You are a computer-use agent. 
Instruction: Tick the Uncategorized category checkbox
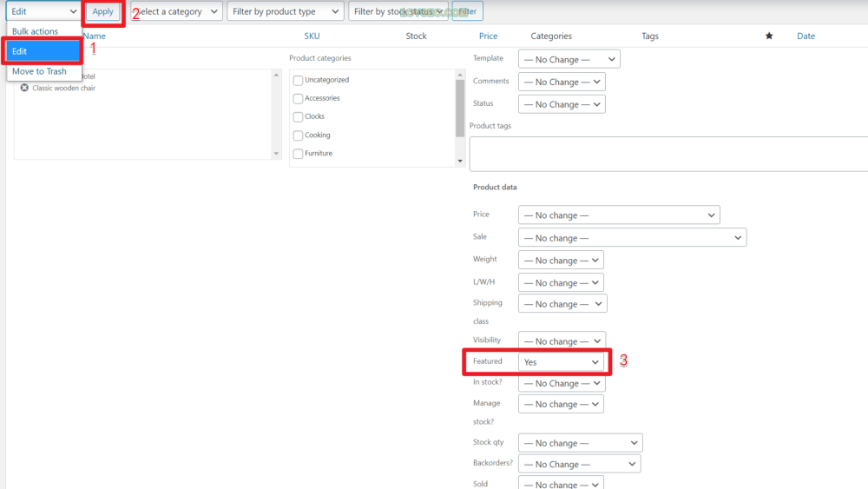click(x=298, y=80)
